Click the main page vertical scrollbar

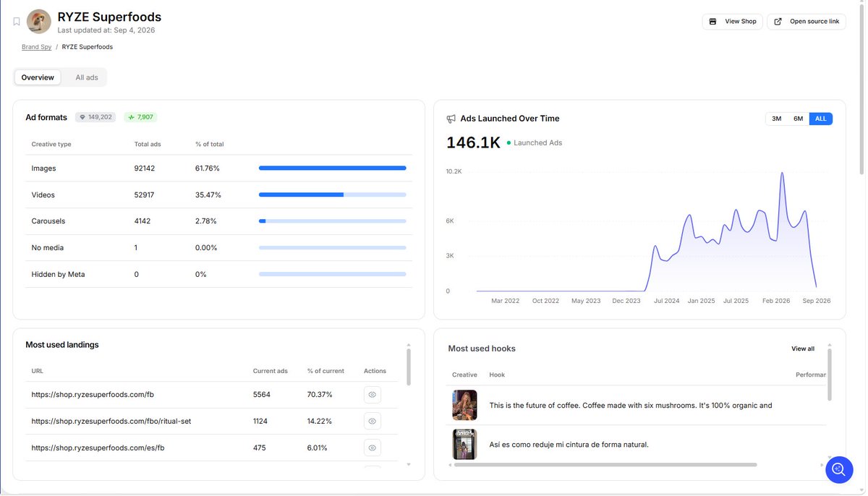[862, 90]
